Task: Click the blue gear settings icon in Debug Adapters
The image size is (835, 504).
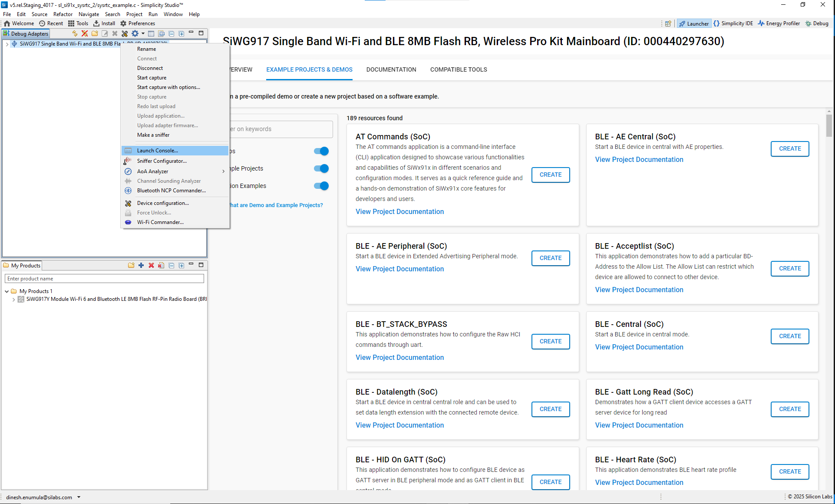Action: tap(135, 33)
